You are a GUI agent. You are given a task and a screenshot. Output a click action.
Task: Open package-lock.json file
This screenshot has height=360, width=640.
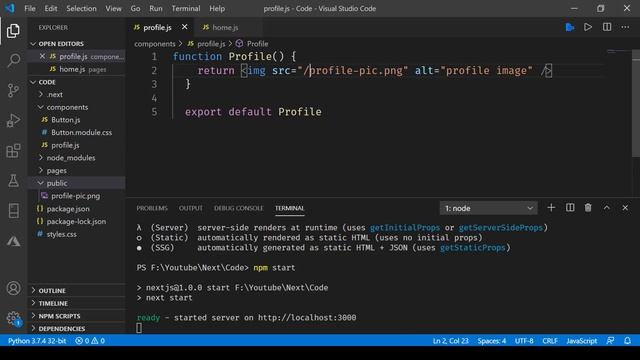click(x=76, y=221)
